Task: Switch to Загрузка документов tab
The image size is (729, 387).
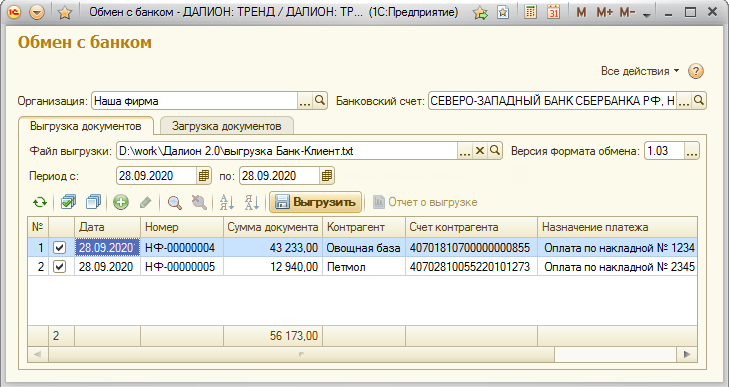Action: point(226,126)
